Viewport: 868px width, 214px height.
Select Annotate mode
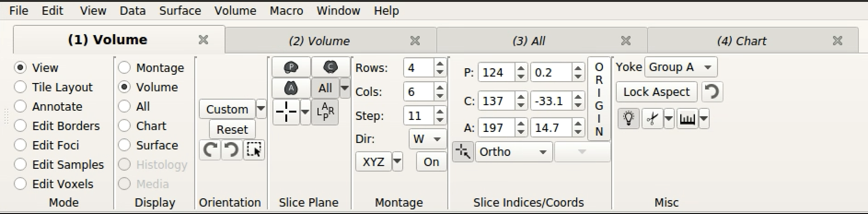tap(20, 107)
